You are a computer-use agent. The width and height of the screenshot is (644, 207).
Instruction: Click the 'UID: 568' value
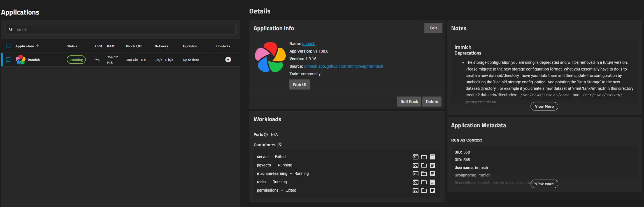point(462,152)
